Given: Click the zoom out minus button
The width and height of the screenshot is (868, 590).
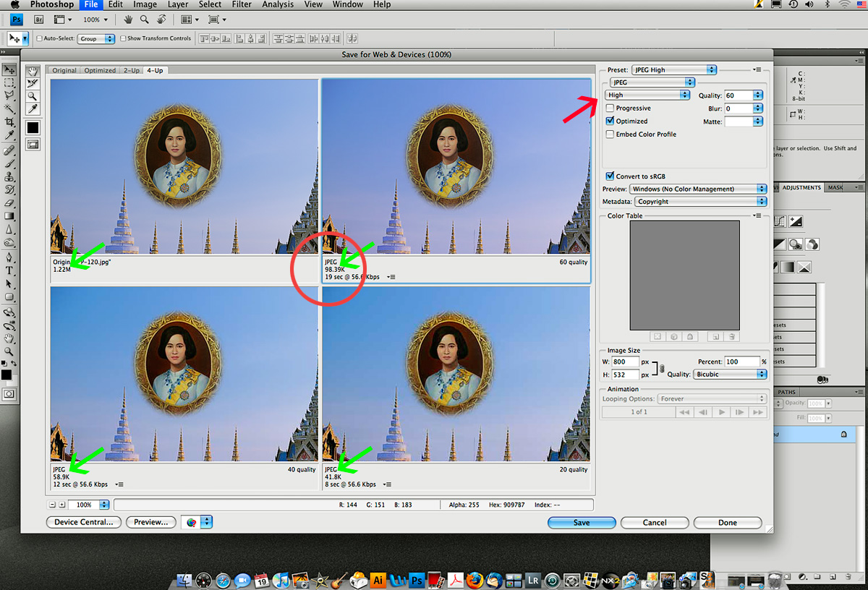Looking at the screenshot, I should click(52, 505).
